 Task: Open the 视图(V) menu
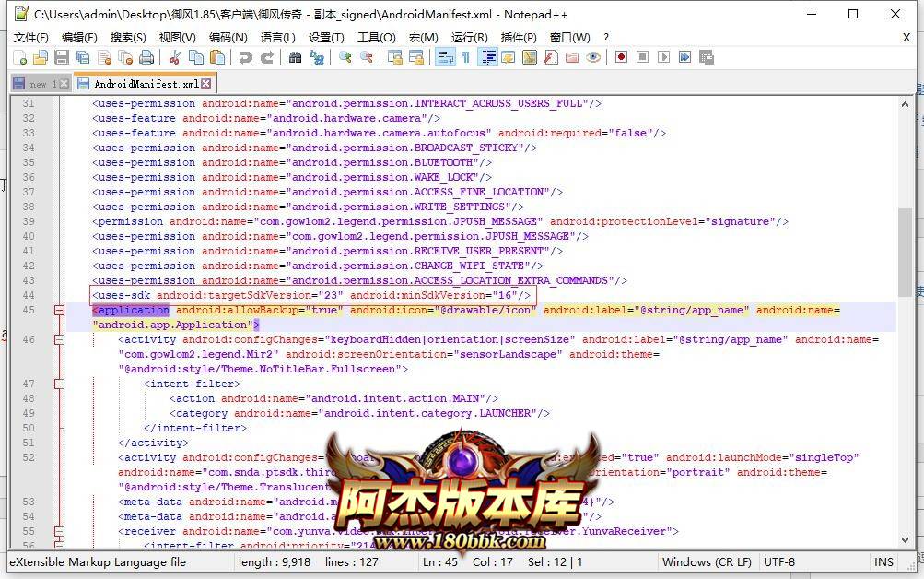point(178,37)
